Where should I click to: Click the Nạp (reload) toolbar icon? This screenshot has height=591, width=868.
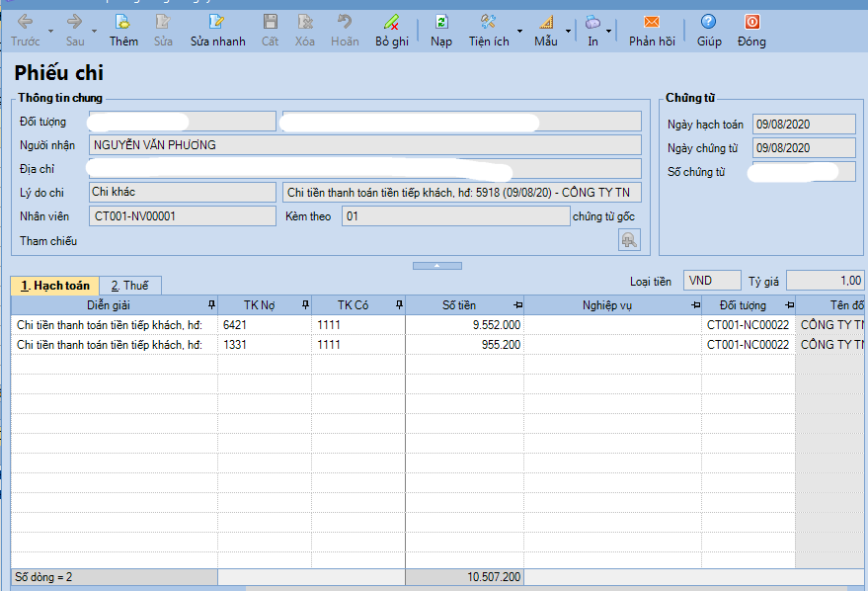[441, 22]
